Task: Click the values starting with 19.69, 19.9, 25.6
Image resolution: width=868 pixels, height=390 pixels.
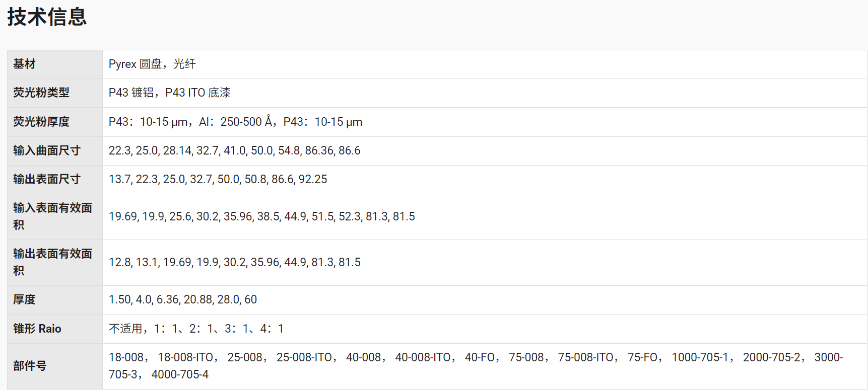Action: pyautogui.click(x=261, y=216)
